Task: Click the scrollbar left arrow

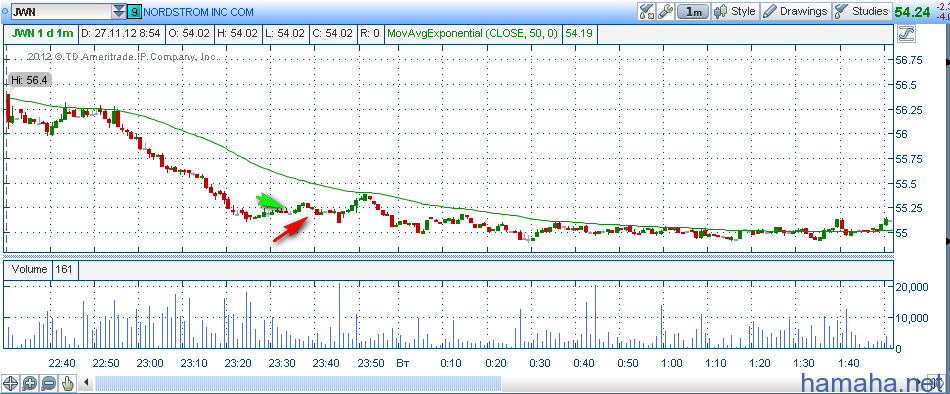Action: tap(86, 383)
